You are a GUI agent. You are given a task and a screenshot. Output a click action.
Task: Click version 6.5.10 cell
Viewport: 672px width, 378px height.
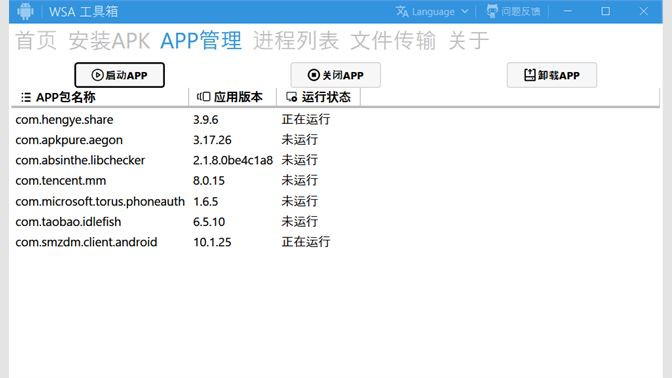[209, 222]
